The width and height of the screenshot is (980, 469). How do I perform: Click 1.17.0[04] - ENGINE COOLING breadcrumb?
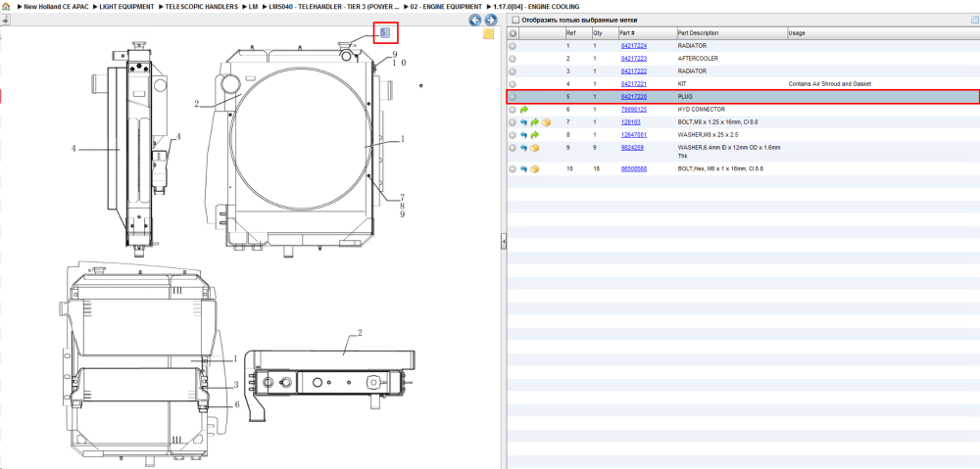pos(536,6)
